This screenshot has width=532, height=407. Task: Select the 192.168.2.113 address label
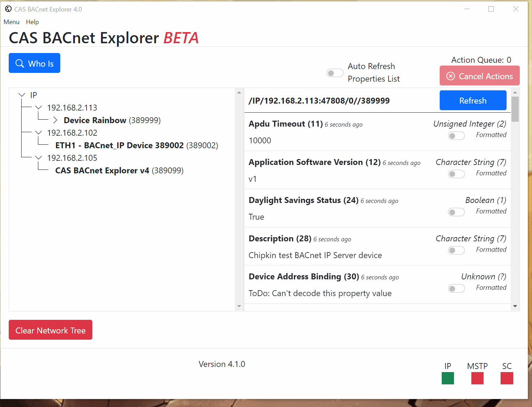(72, 108)
